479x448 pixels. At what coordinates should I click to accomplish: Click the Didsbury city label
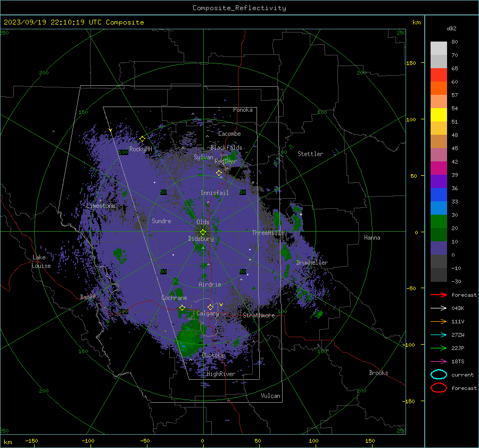(201, 239)
